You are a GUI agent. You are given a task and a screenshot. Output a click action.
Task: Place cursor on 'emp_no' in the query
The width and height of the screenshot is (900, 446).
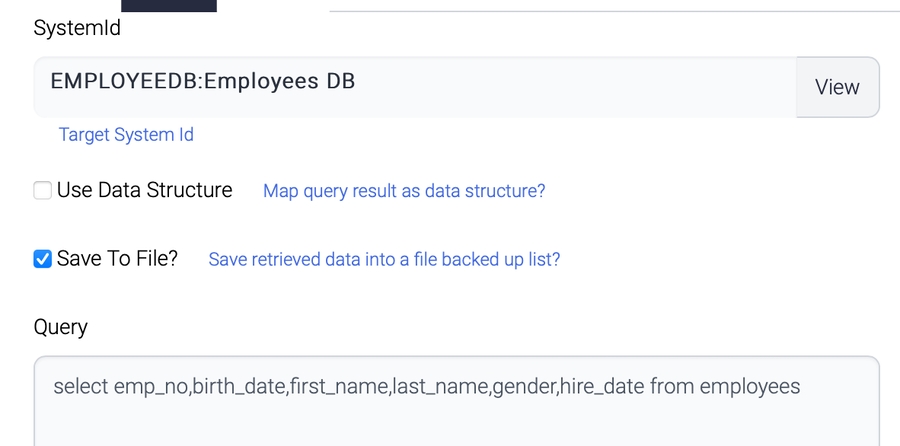(x=150, y=386)
